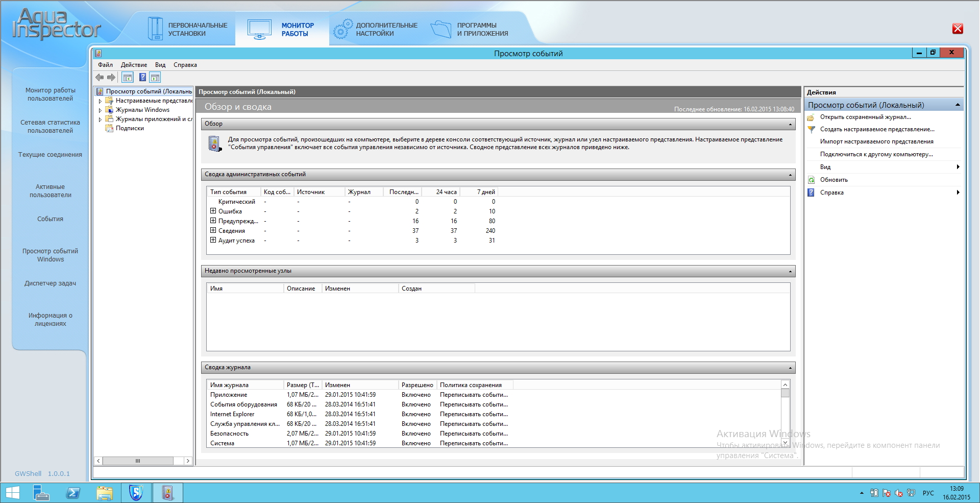The image size is (980, 503).
Task: Expand the Ошибка event type row
Action: tap(213, 211)
